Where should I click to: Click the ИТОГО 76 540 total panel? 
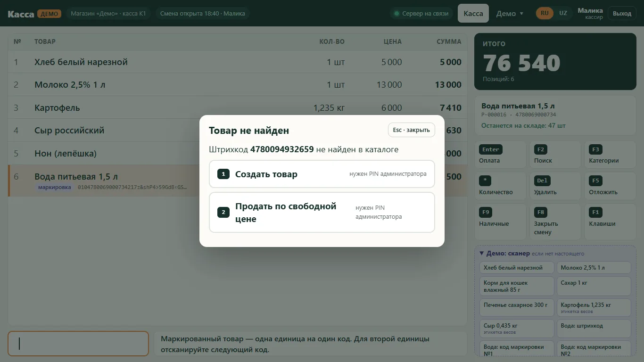click(x=555, y=61)
